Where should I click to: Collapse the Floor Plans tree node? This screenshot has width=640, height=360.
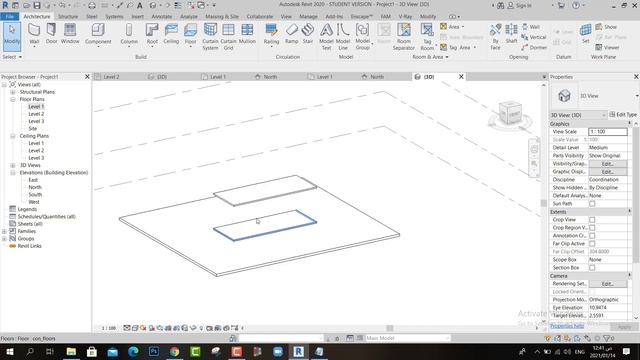click(13, 99)
